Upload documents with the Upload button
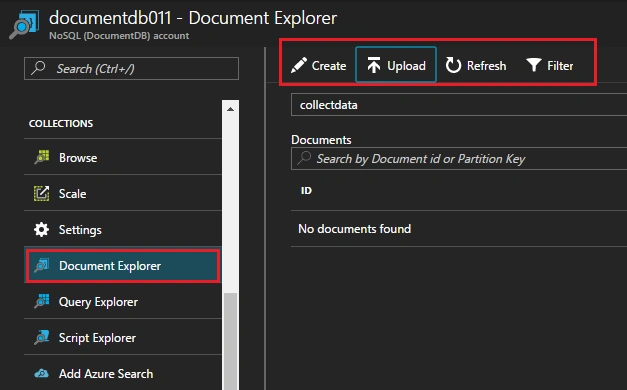Screen dimensions: 627x390 click(x=396, y=65)
